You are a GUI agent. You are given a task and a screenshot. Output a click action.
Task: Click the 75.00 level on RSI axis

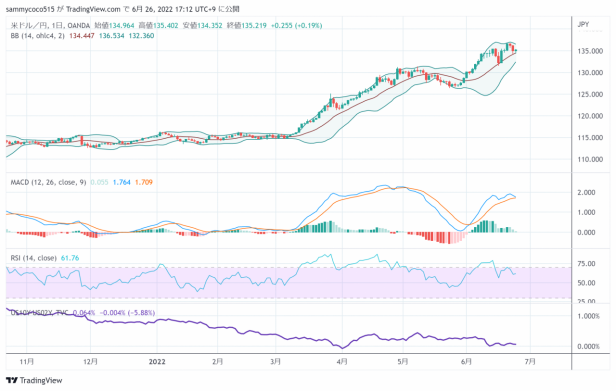coord(586,264)
